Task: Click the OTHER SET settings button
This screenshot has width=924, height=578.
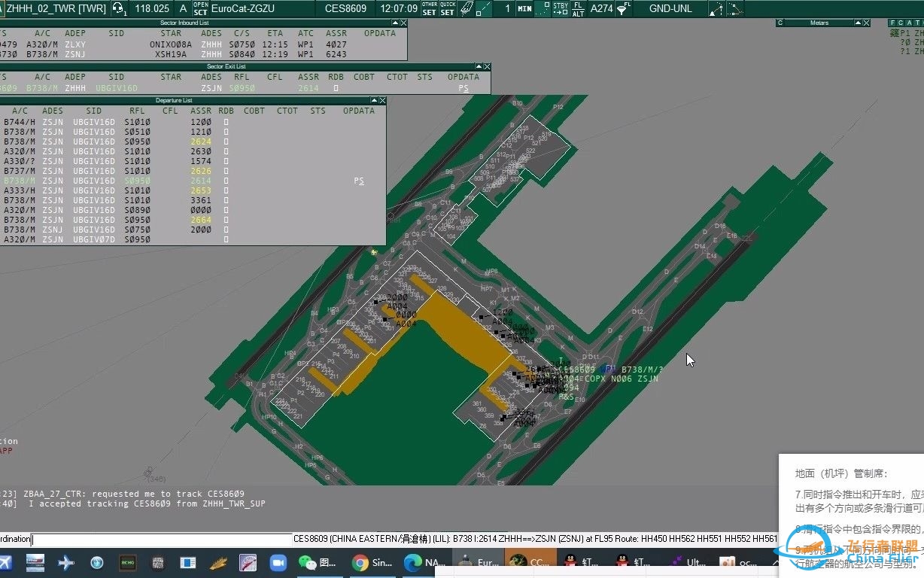Action: click(429, 9)
